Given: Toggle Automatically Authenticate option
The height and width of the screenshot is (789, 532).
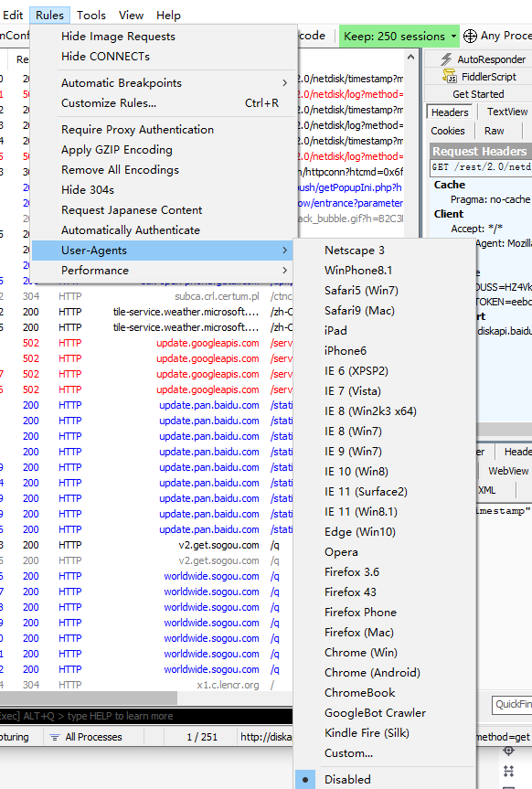Looking at the screenshot, I should pos(131,230).
